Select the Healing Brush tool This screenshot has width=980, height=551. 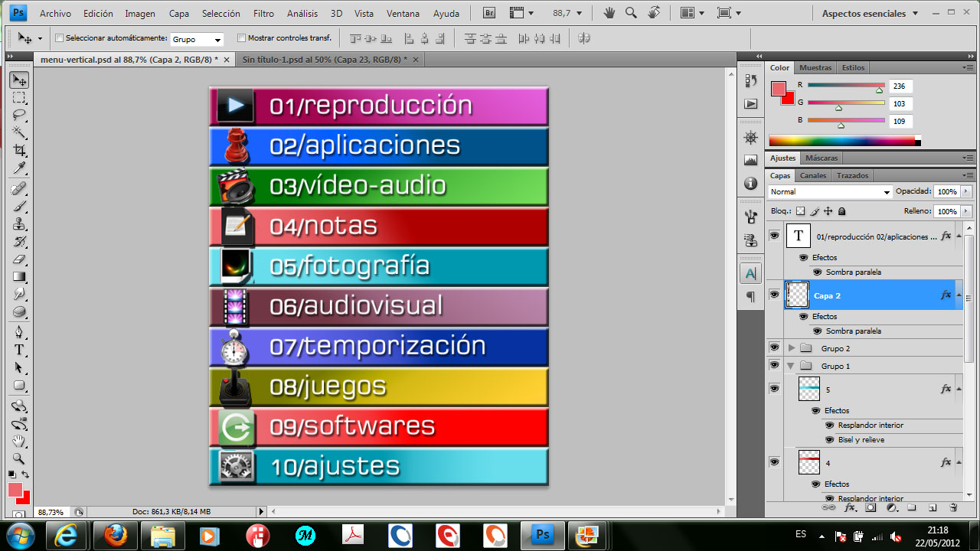[19, 189]
